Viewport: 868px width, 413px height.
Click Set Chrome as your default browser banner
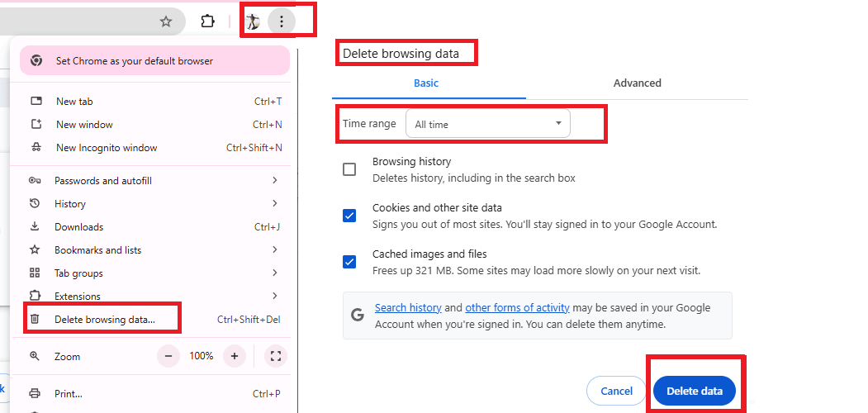point(155,60)
